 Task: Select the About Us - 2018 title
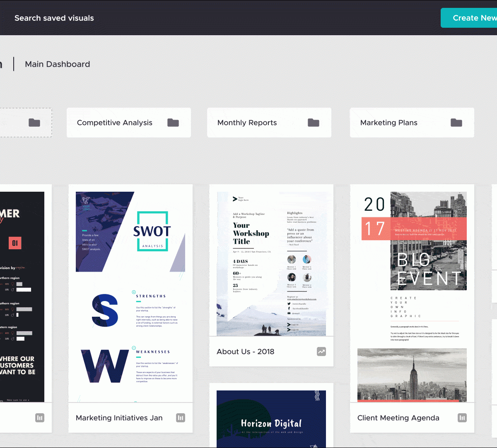click(246, 352)
